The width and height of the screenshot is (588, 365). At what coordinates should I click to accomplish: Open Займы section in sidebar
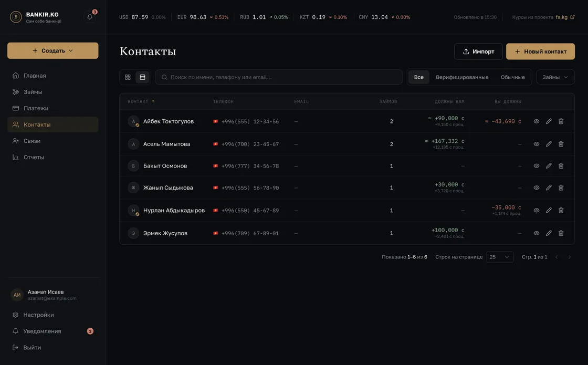coord(53,92)
